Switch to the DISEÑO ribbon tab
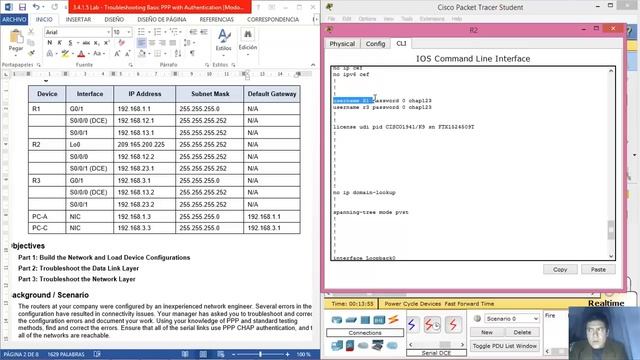This screenshot has height=360, width=640. 114,19
